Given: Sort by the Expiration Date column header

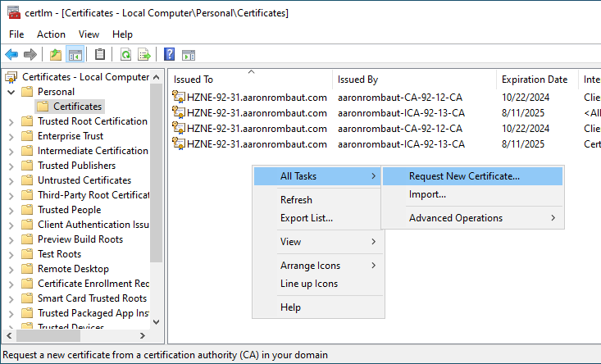Looking at the screenshot, I should (x=534, y=80).
